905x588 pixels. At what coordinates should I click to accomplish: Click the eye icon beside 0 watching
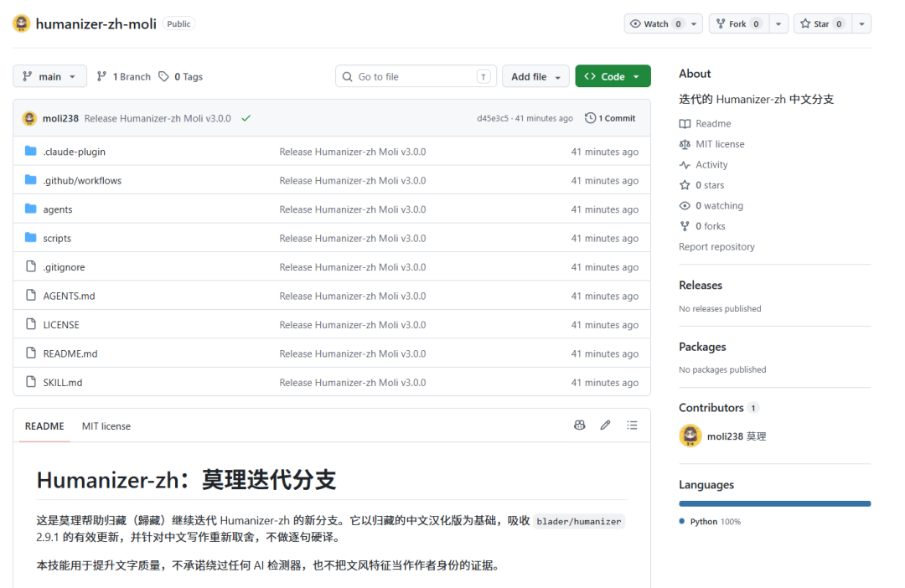coord(685,206)
